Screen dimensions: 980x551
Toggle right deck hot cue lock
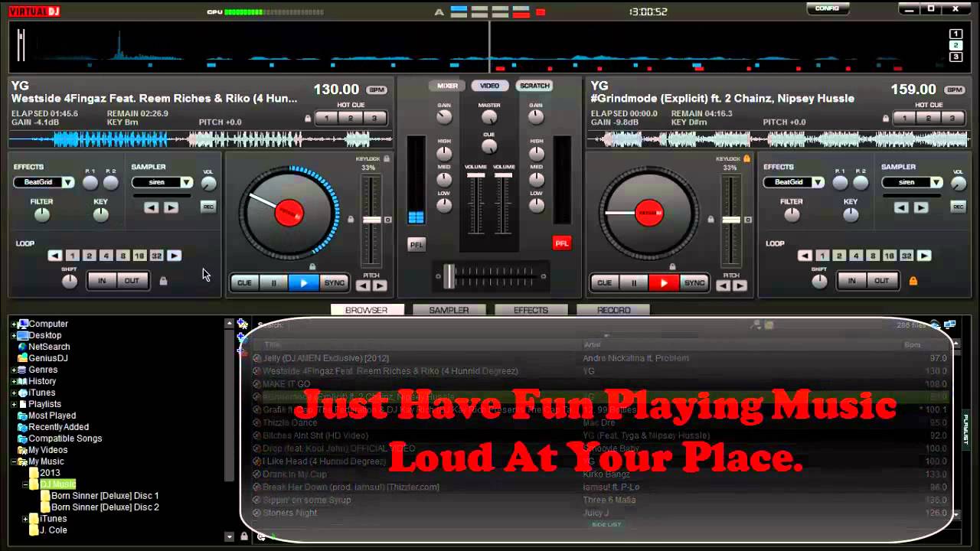(x=886, y=119)
